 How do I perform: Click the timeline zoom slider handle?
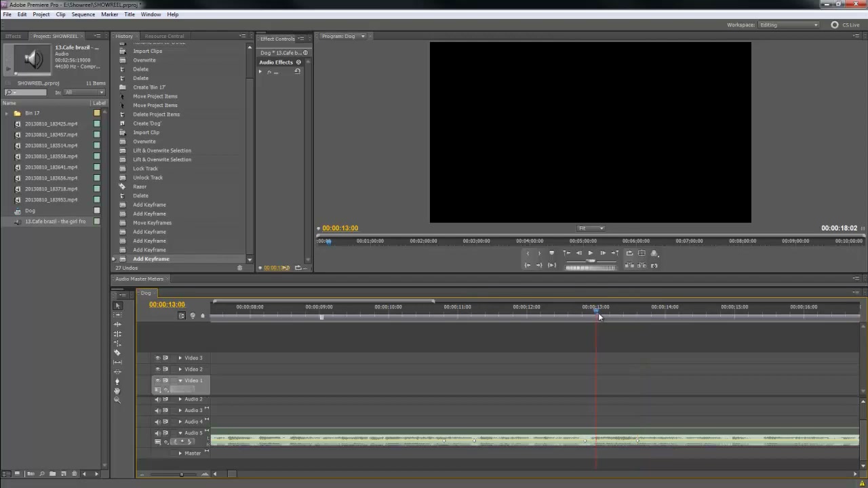tap(181, 474)
